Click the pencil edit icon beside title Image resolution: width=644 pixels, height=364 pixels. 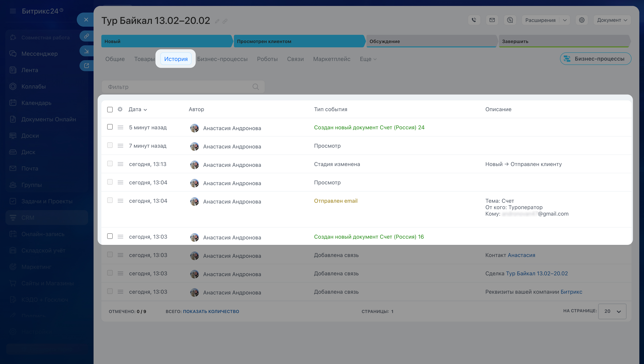tap(217, 21)
